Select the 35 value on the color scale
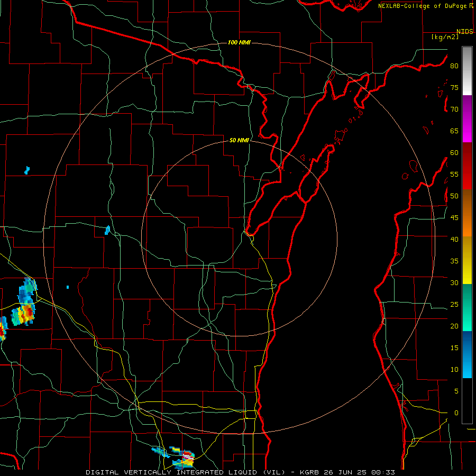Image resolution: width=476 pixels, height=476 pixels. click(454, 261)
